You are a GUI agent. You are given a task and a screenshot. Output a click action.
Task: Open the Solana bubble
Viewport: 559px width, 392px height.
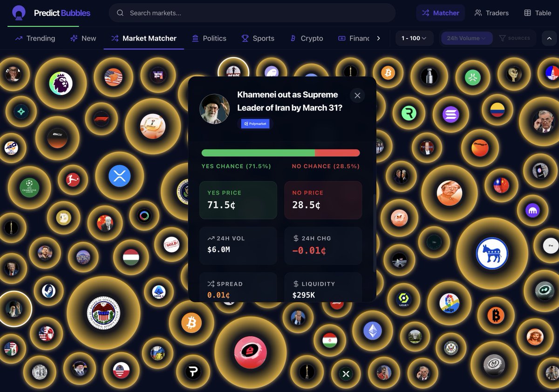tap(451, 114)
